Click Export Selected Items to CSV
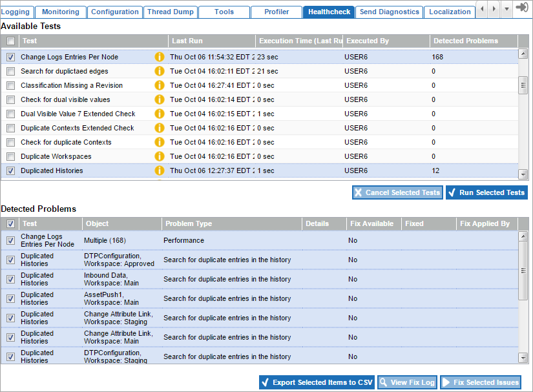The width and height of the screenshot is (533, 392). [x=317, y=382]
